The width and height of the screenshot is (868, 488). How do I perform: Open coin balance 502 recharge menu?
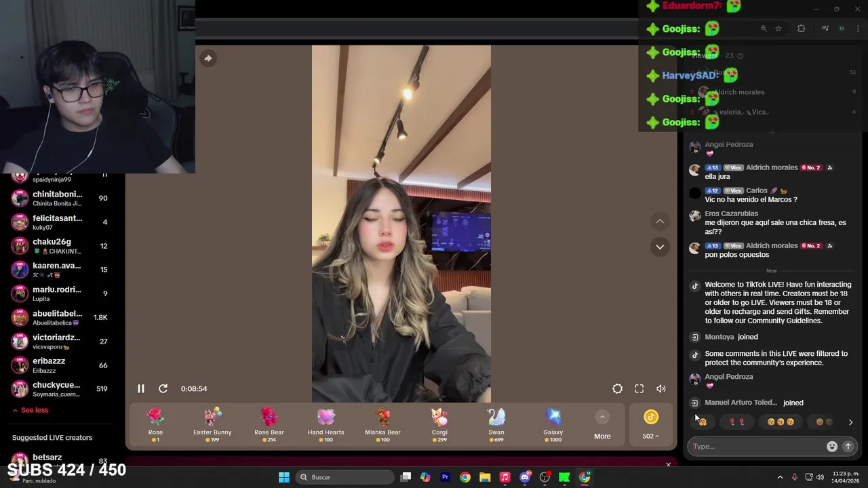click(651, 425)
